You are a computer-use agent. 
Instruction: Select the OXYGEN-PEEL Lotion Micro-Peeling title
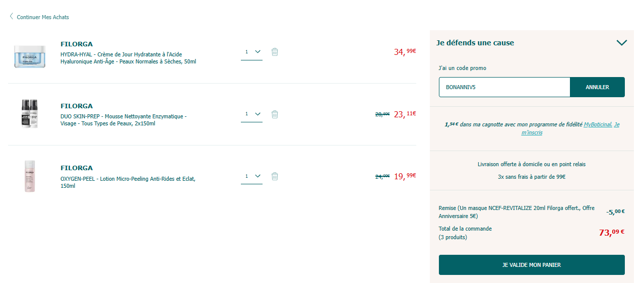pos(127,182)
